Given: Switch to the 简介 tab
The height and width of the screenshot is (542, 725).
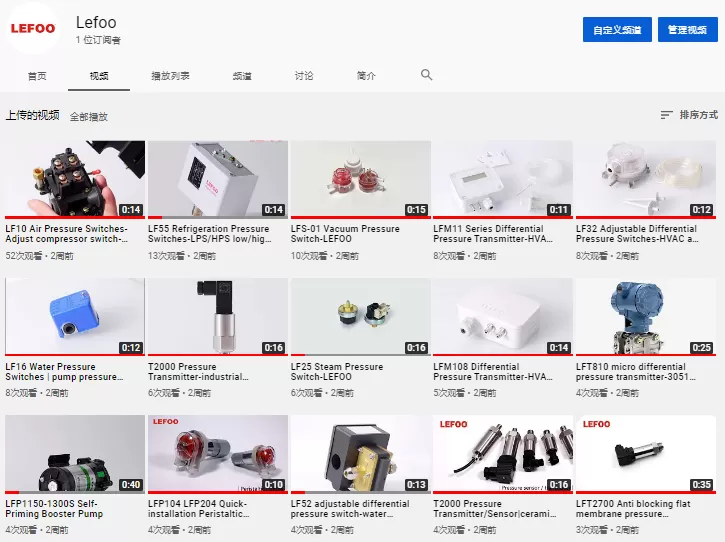Looking at the screenshot, I should point(366,76).
